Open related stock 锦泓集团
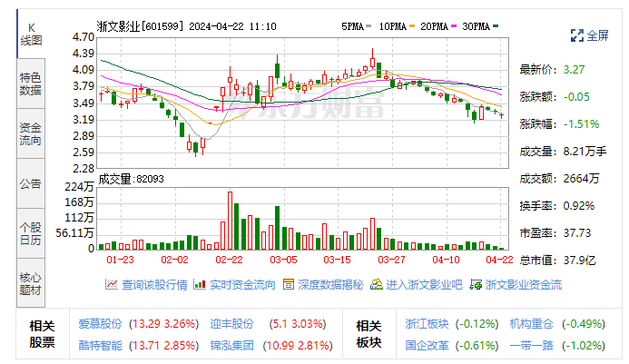 [x=231, y=346]
